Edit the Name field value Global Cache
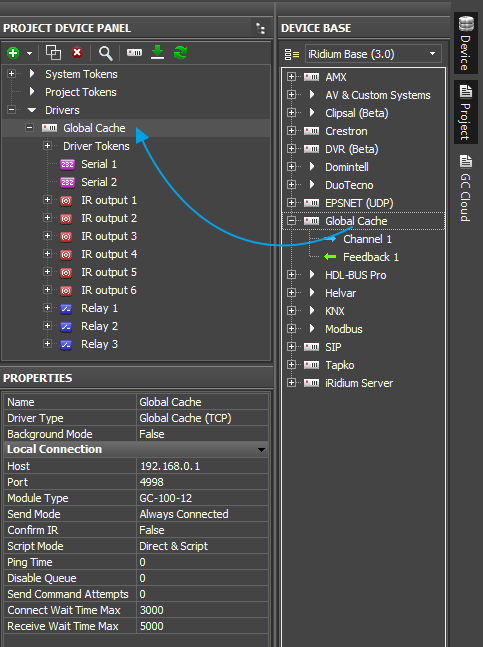Image resolution: width=483 pixels, height=647 pixels. coord(202,402)
